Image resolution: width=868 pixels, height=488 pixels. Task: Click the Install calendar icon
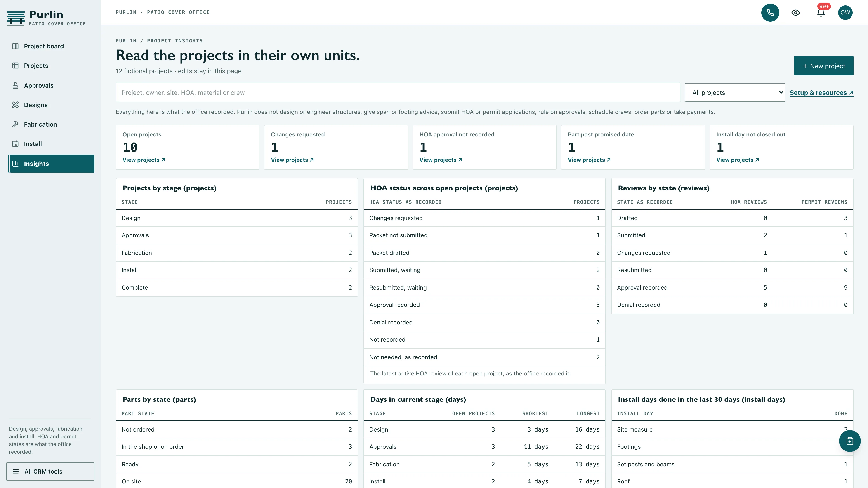[16, 144]
